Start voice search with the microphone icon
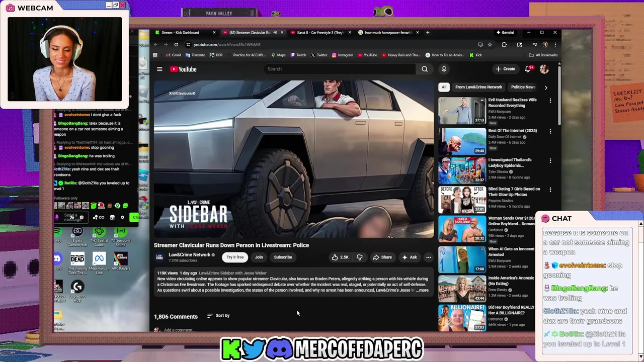The width and height of the screenshot is (644, 362). tap(444, 69)
